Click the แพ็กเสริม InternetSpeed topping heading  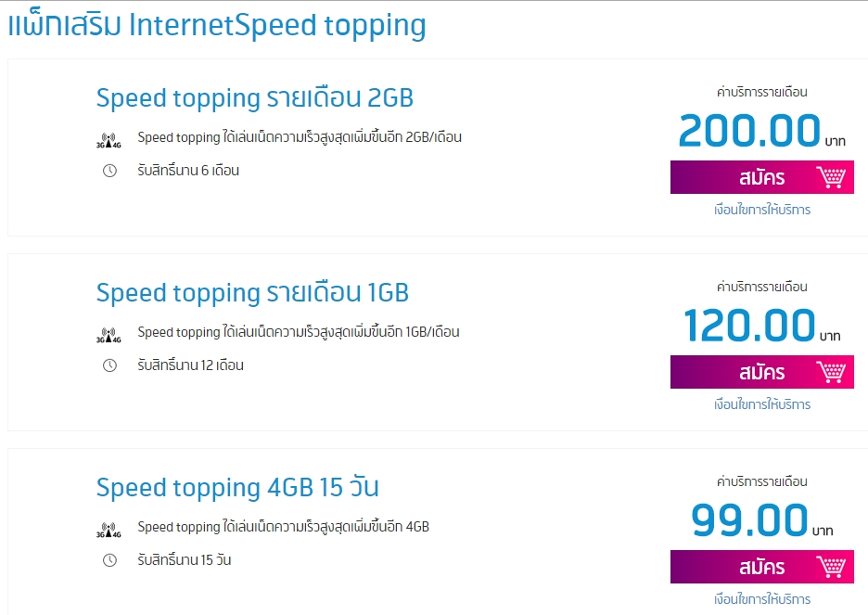click(217, 26)
